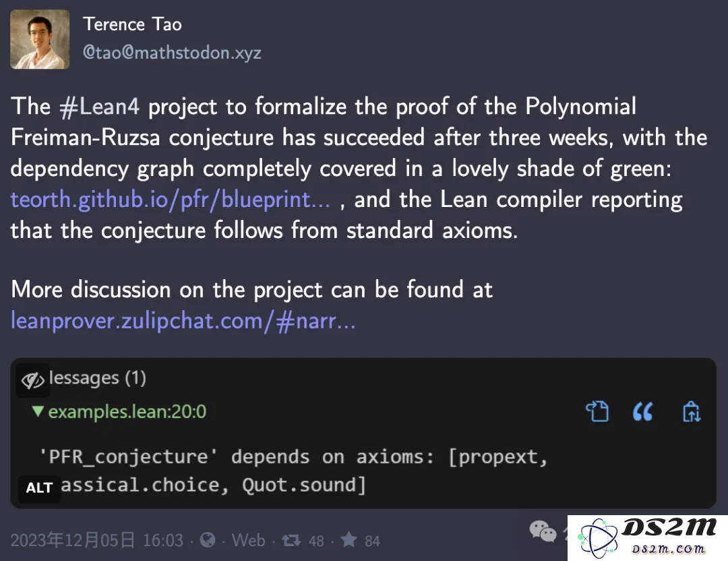This screenshot has height=561, width=728.
Task: Click the copy-to-document icon in infoview
Action: click(597, 411)
